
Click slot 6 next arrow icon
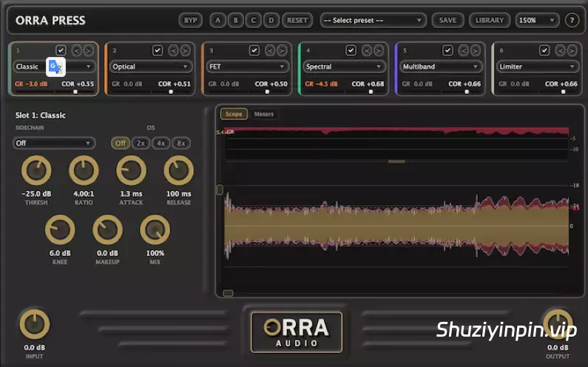(x=572, y=50)
